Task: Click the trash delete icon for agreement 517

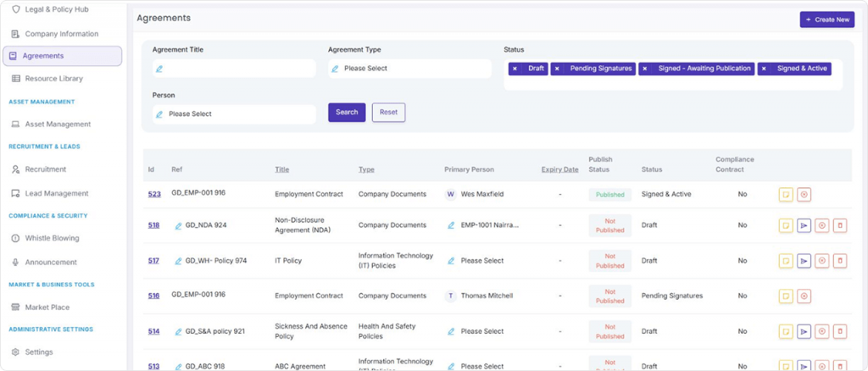Action: 839,261
